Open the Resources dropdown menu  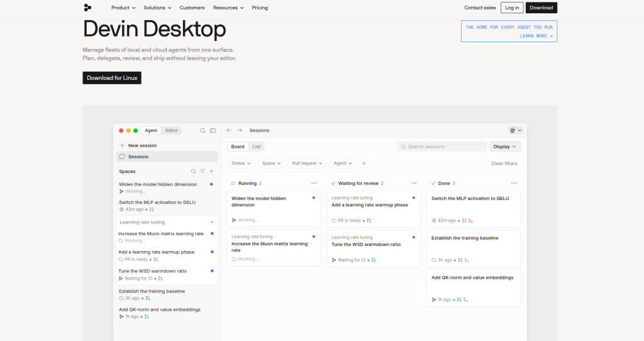coord(228,8)
